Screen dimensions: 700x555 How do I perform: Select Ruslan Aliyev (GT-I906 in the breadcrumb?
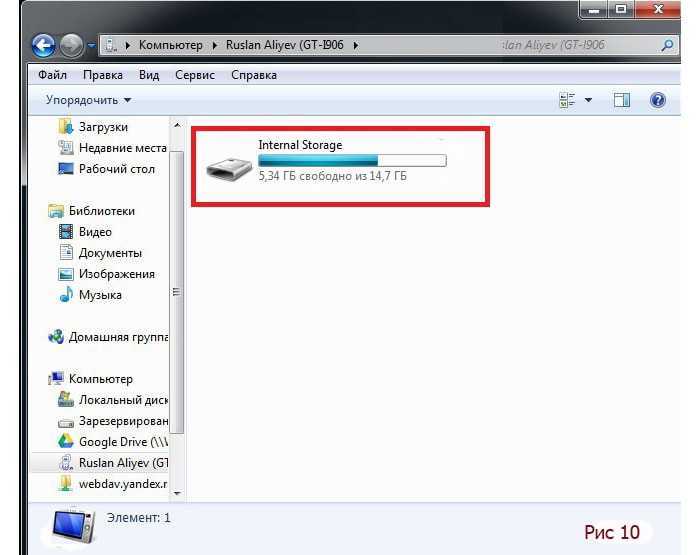pyautogui.click(x=285, y=45)
